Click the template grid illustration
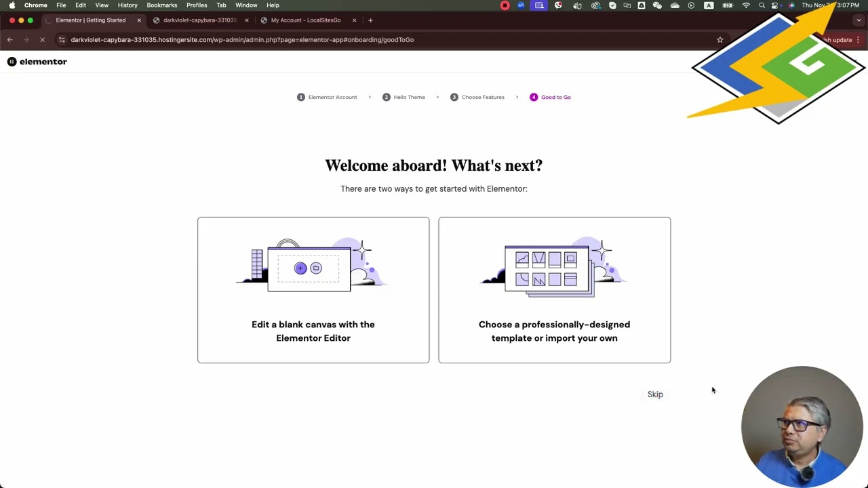The height and width of the screenshot is (488, 868). point(553,267)
